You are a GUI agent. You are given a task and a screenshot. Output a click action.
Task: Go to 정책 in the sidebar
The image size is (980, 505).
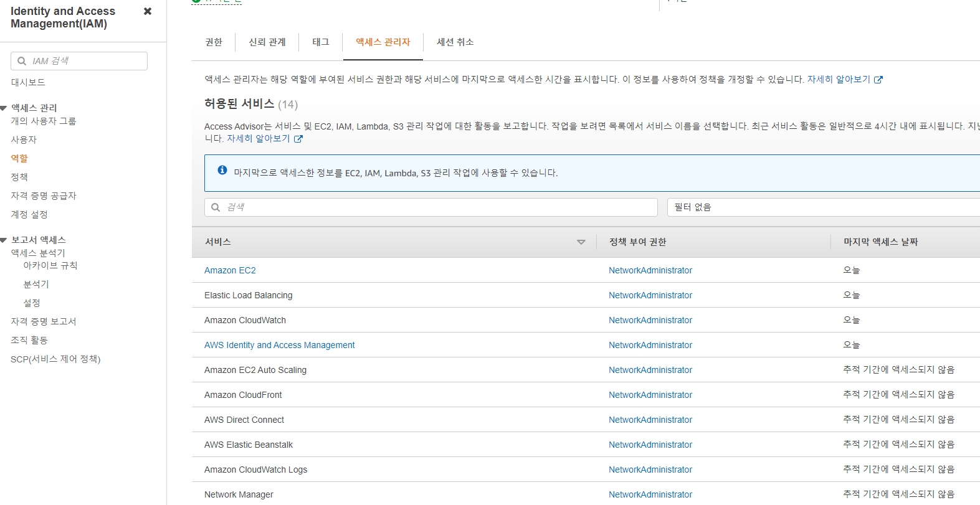(19, 177)
